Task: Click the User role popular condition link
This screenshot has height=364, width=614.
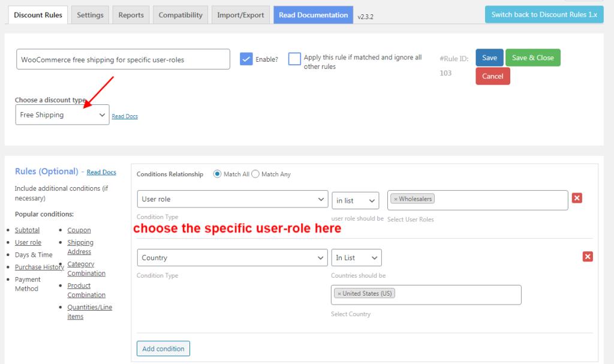Action: coord(28,242)
